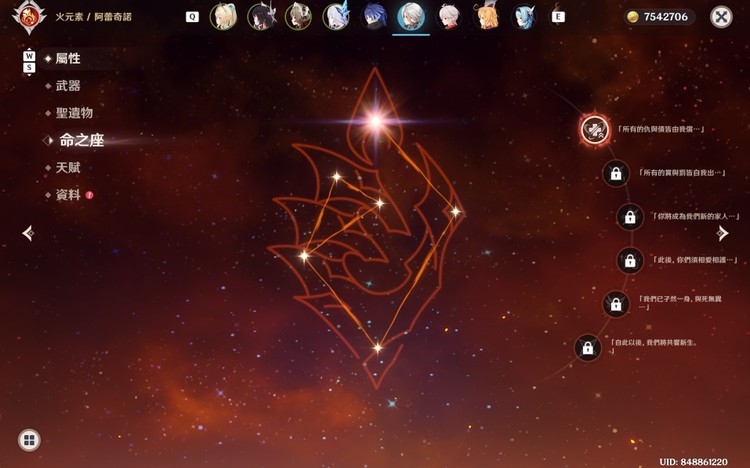Viewport: 750px width, 468px height.
Task: Click red notification dot beside 資料
Action: pos(89,195)
